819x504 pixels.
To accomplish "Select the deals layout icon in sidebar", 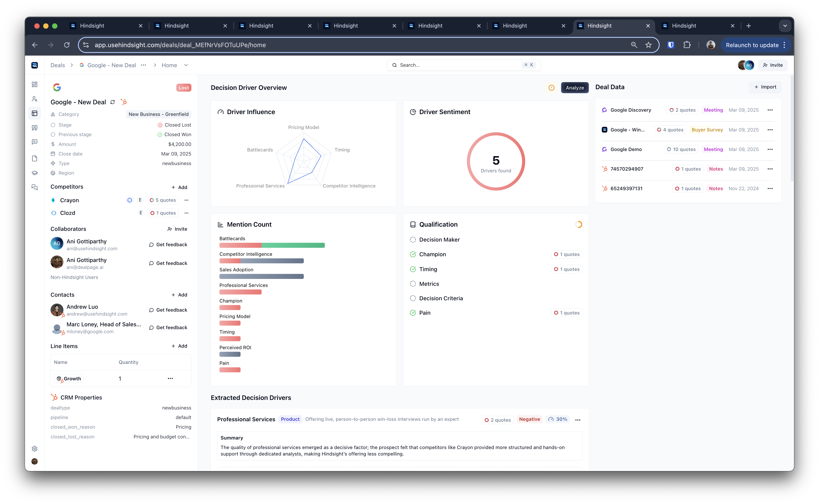I will pyautogui.click(x=35, y=113).
